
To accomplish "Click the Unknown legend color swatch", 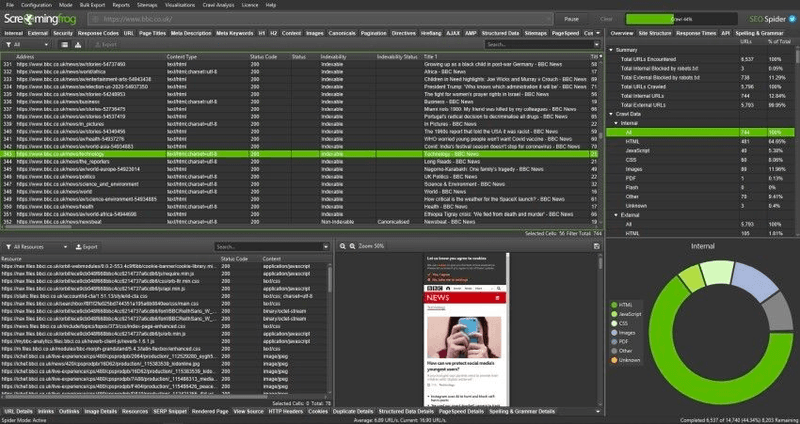I will click(614, 360).
